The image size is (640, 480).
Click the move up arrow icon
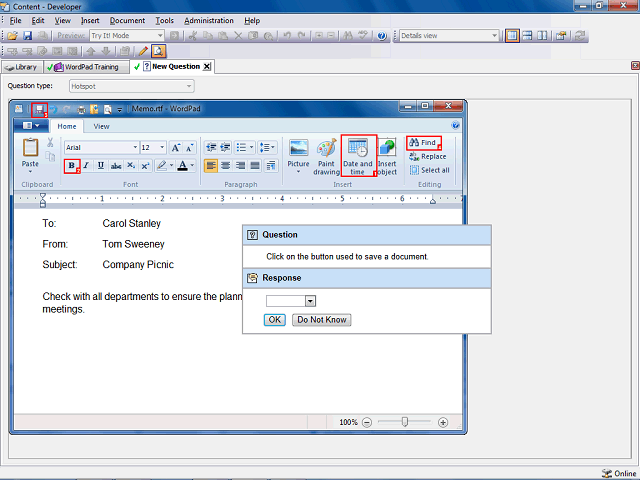[91, 51]
